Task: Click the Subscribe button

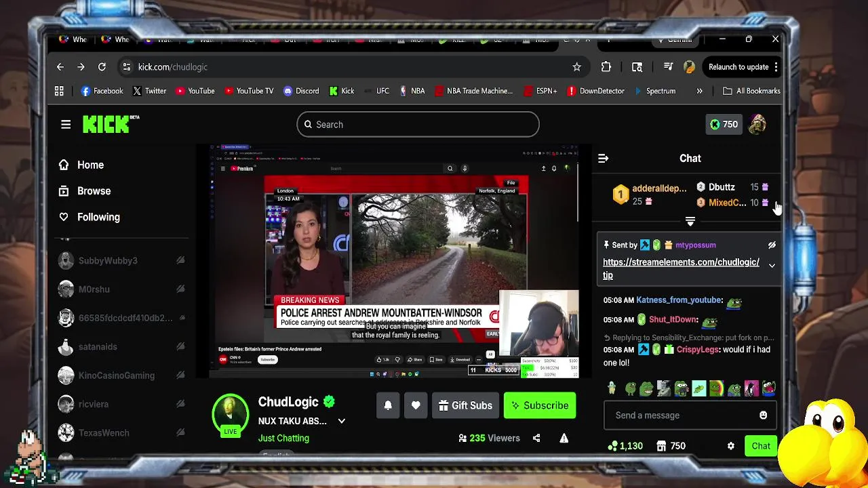Action: (x=540, y=405)
